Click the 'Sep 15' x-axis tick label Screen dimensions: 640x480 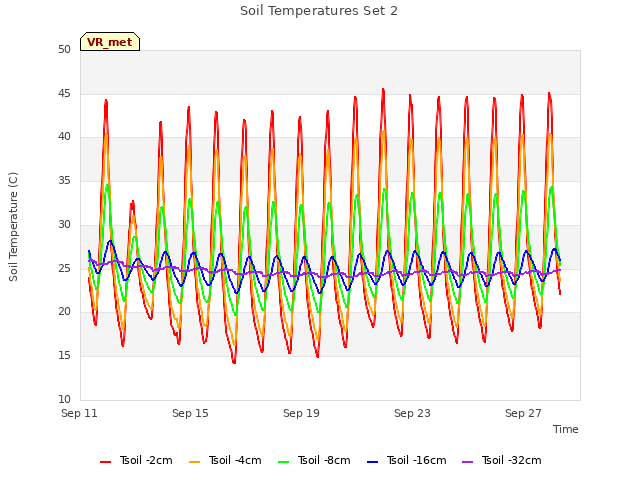click(x=190, y=413)
